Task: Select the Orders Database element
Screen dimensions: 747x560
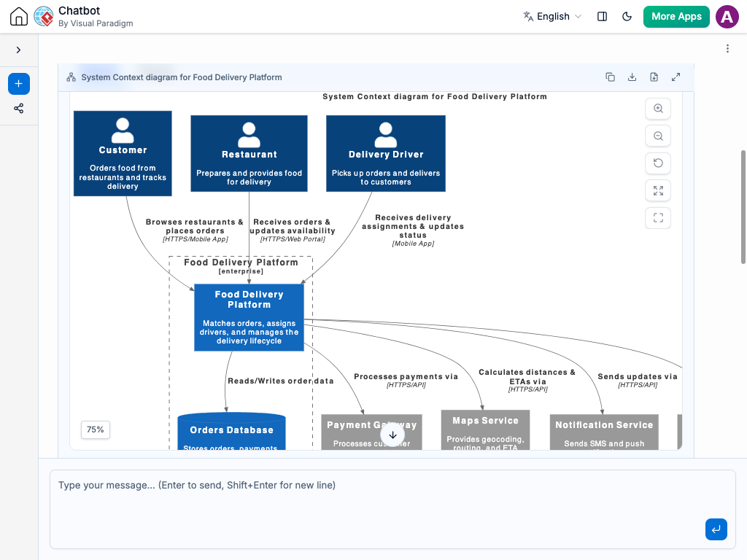Action: pyautogui.click(x=231, y=432)
